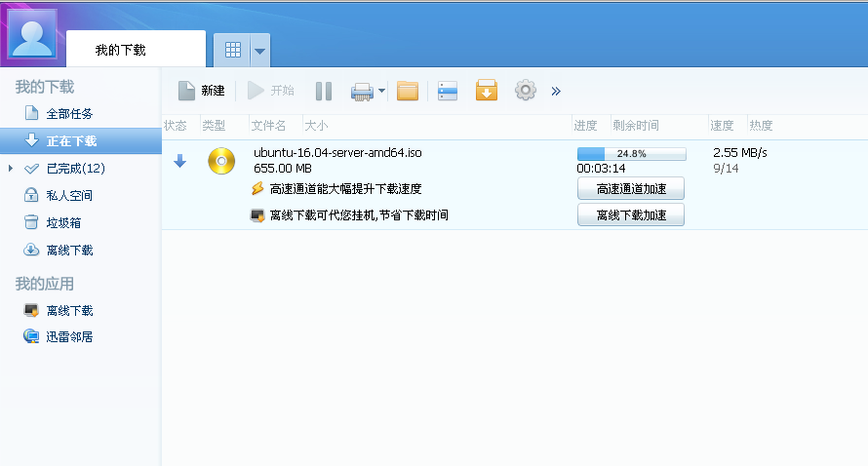Click the 24.8% download progress bar

click(631, 154)
